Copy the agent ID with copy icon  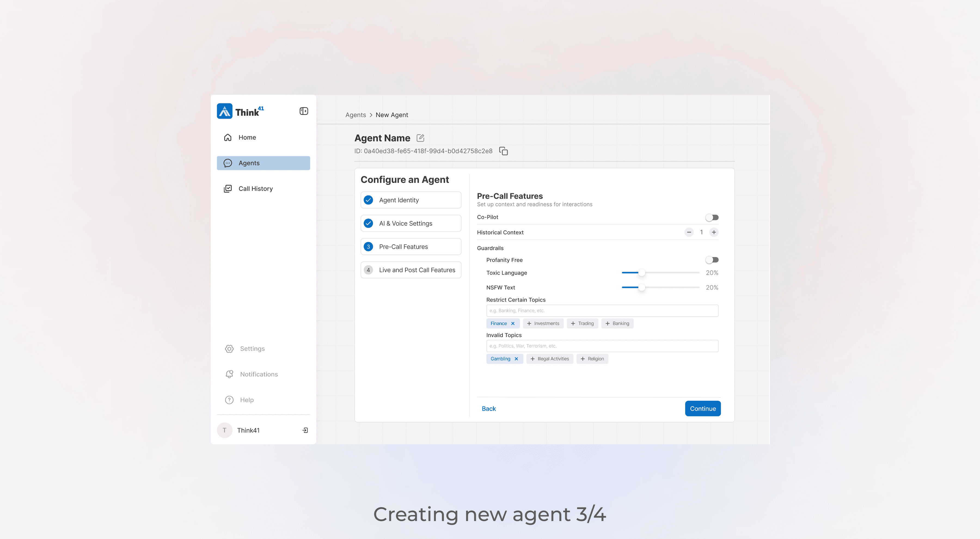click(x=503, y=151)
